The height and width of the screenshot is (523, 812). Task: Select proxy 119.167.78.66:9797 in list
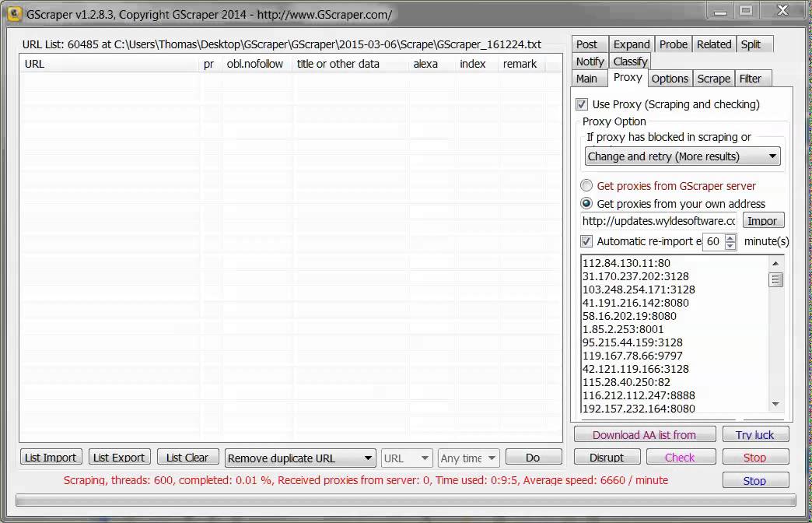click(x=632, y=356)
